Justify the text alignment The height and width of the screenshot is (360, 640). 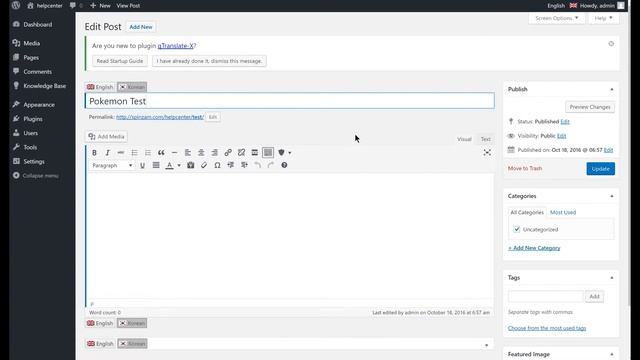pos(156,165)
